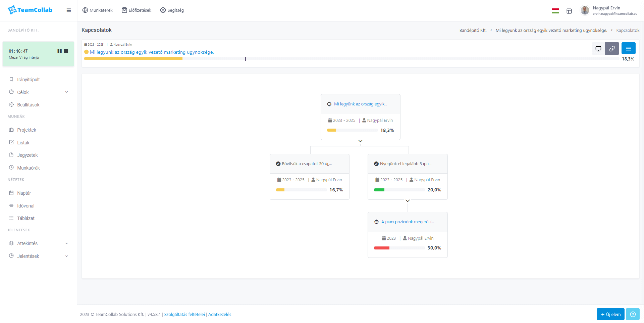Expand the Áttekintés chevron
Screen dimensions: 644x323
pos(66,243)
